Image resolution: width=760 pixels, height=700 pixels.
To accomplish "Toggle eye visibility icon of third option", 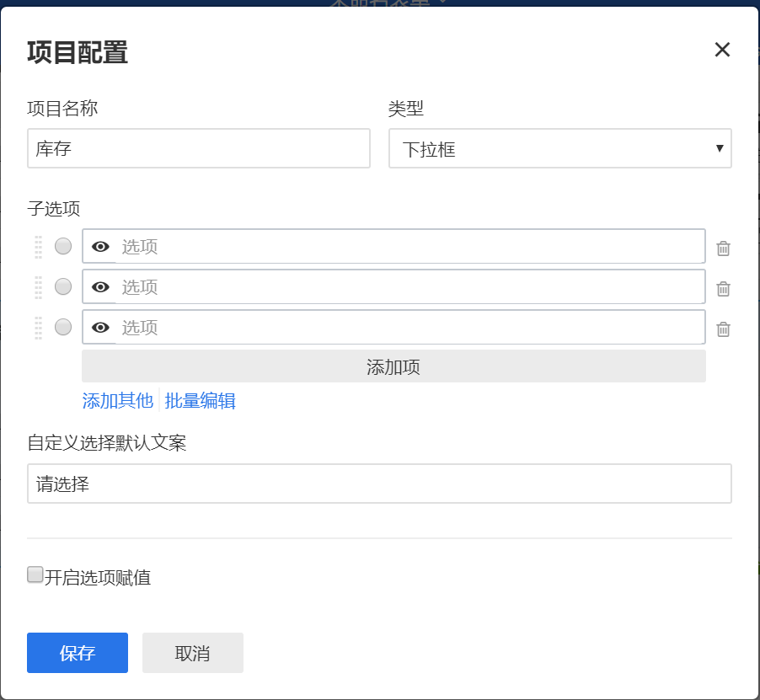I will 100,328.
